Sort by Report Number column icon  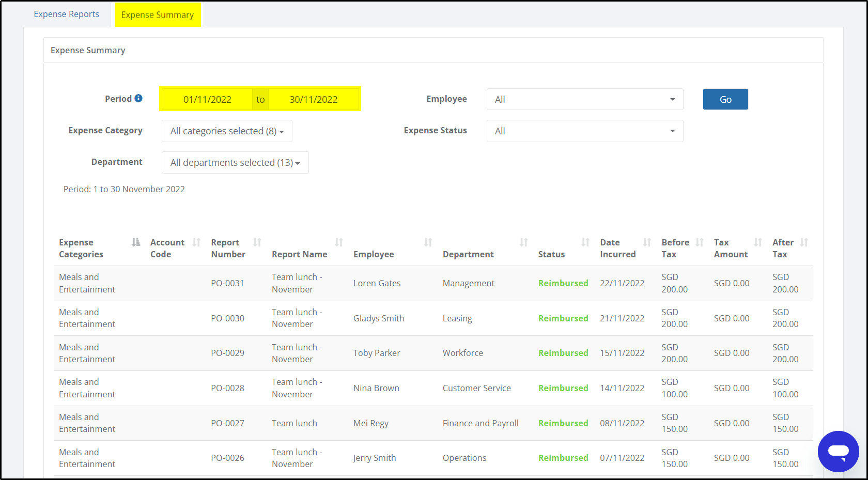point(257,242)
